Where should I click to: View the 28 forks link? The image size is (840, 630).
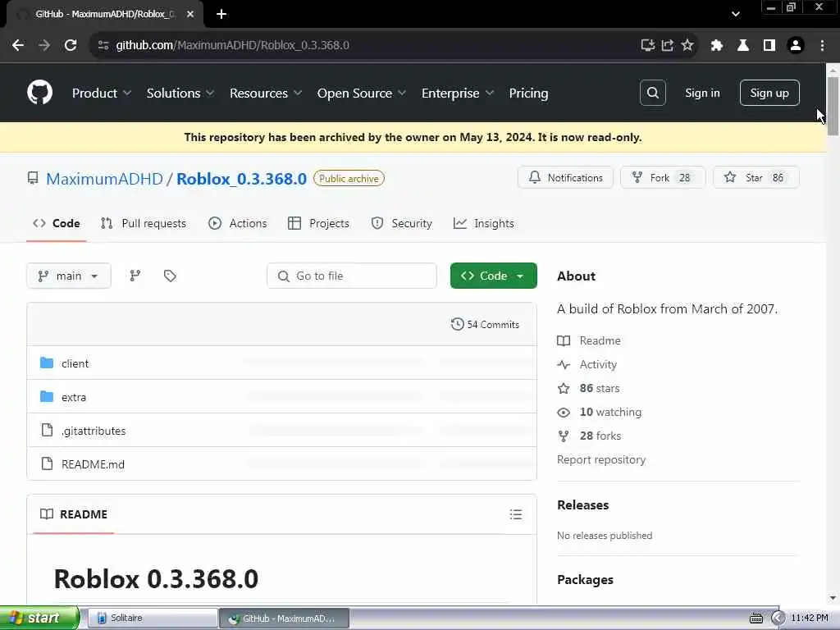coord(589,436)
